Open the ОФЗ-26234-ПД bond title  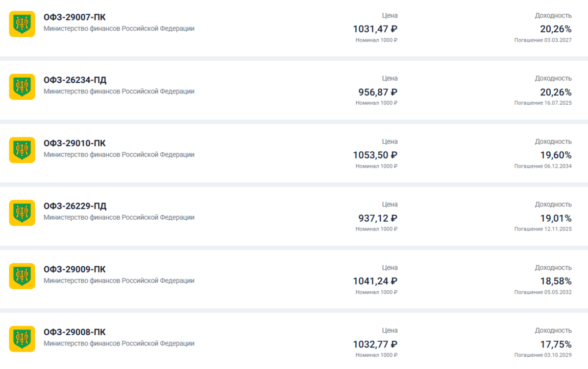click(x=75, y=80)
